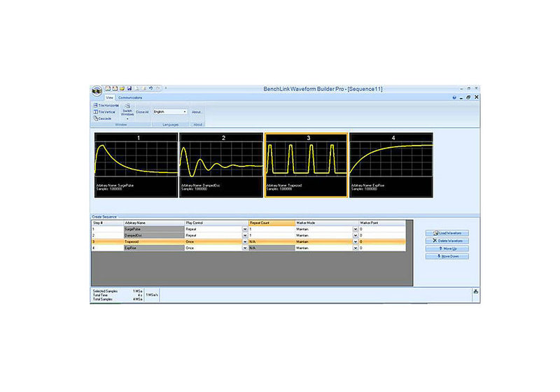This screenshot has width=560, height=392.
Task: Click the new waveform icon in quick access toolbar
Action: pos(108,88)
